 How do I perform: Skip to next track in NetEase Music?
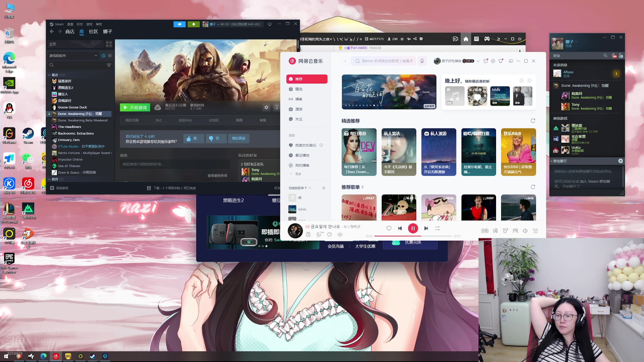[426, 228]
